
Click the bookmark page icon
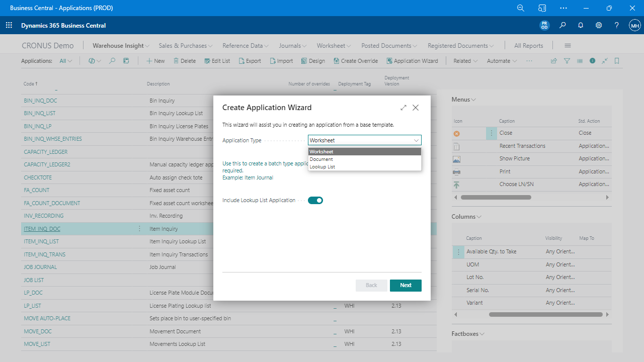[x=617, y=60]
